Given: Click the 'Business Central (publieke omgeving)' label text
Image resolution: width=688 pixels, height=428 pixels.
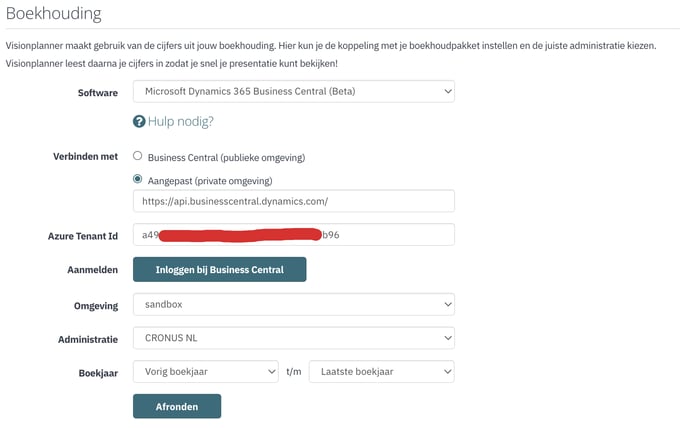Looking at the screenshot, I should (226, 158).
